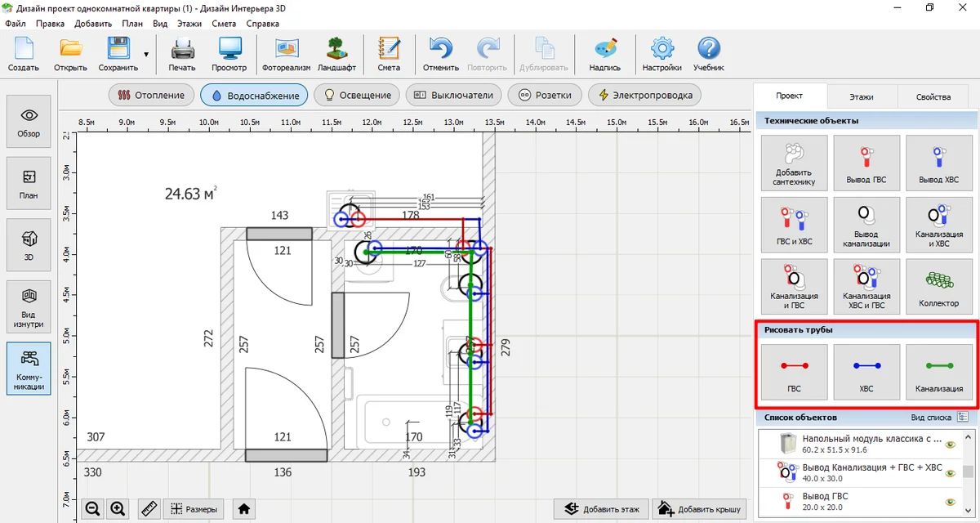Switch to the Свойства tab
The image size is (980, 523).
click(933, 96)
